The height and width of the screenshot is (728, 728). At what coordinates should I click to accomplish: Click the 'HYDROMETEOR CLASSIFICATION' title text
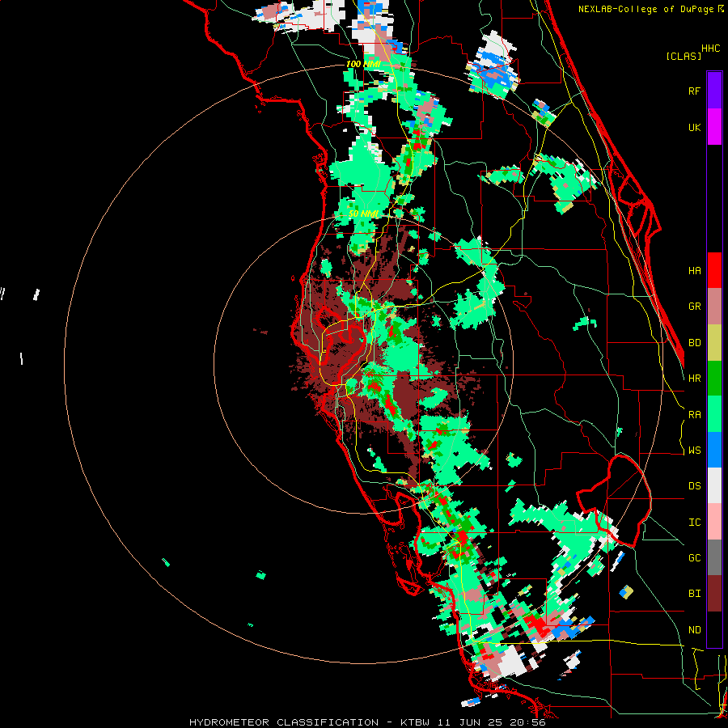click(x=284, y=722)
